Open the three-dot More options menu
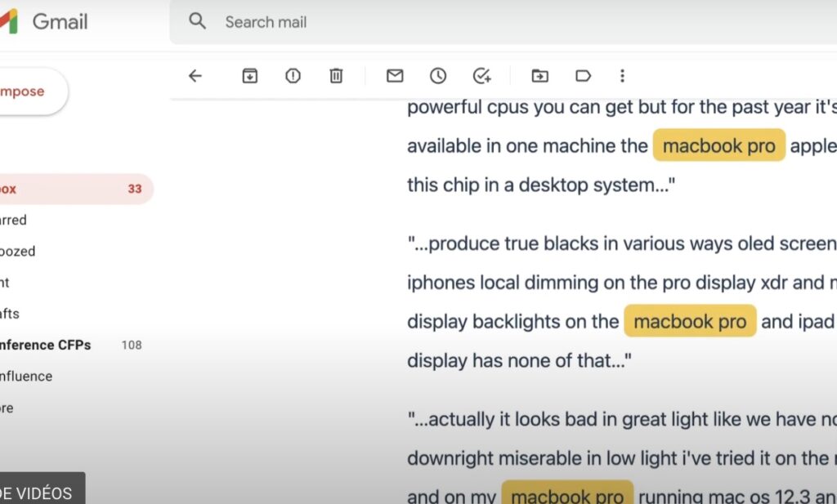The image size is (837, 504). (622, 76)
